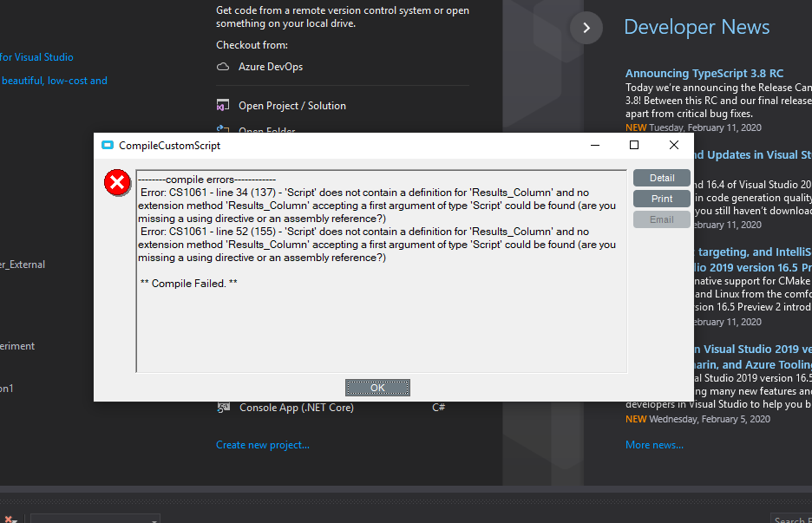Minimize the CompileCustomScript dialog
Screen dimensions: 812x523
tap(595, 145)
